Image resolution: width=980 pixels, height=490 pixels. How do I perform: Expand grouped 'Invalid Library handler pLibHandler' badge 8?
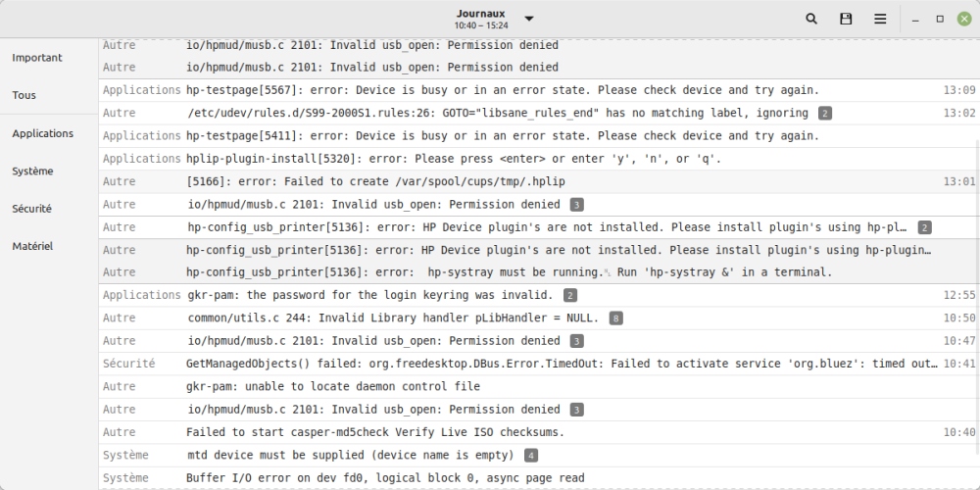615,318
